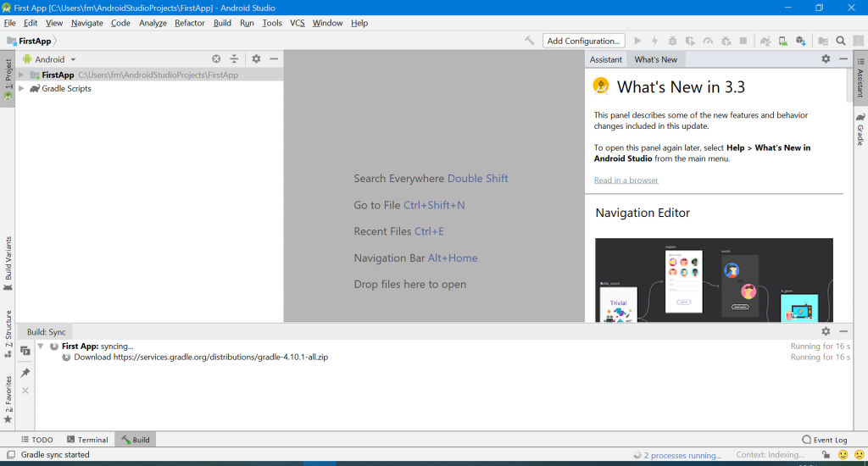
Task: Click Collapse All icon in Project panel
Action: (x=234, y=58)
